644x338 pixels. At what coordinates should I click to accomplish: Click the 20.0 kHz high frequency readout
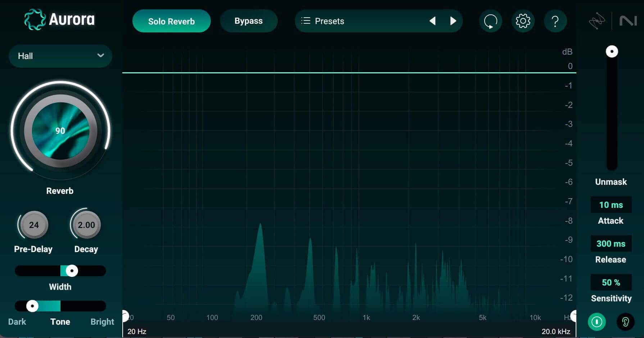[556, 332]
